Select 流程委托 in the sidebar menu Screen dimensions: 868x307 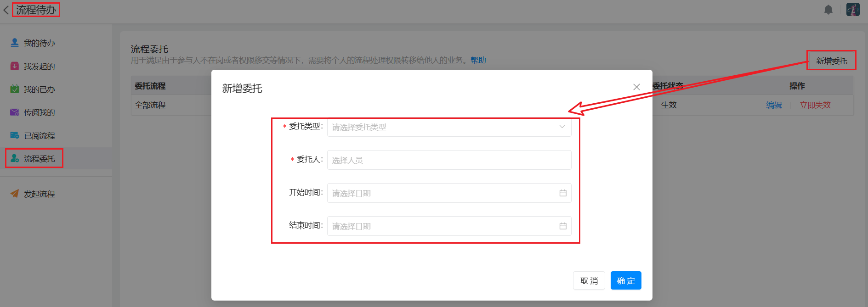(x=39, y=159)
